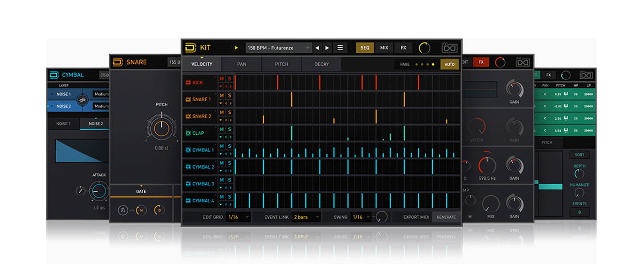Click the SORT button in far-right window
Image resolution: width=644 pixels, height=264 pixels.
pyautogui.click(x=580, y=155)
